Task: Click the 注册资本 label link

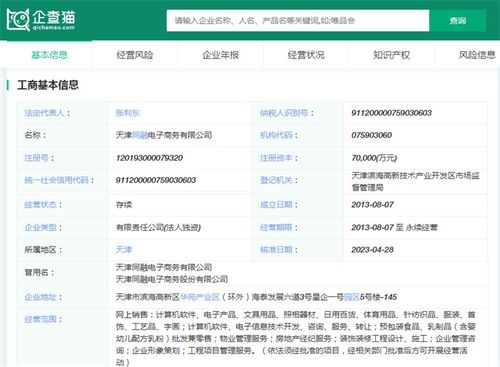Action: (x=276, y=158)
